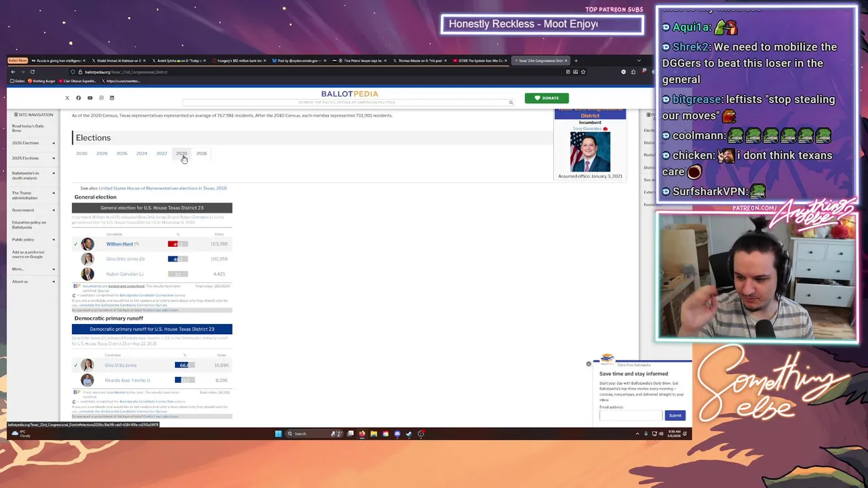The width and height of the screenshot is (868, 488).
Task: Bookmark this page with the star icon
Action: (x=583, y=71)
